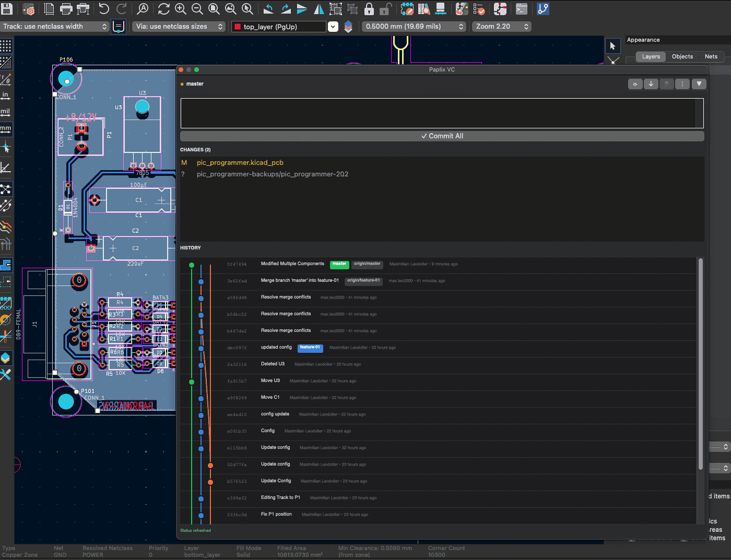
Task: Select the Zoom to fit icon
Action: pyautogui.click(x=214, y=9)
